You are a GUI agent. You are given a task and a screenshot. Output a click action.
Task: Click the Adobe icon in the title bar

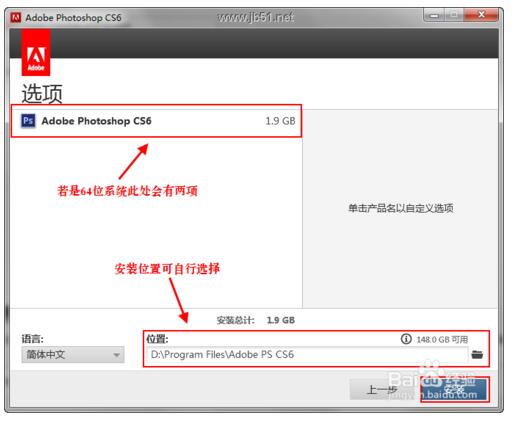15,17
